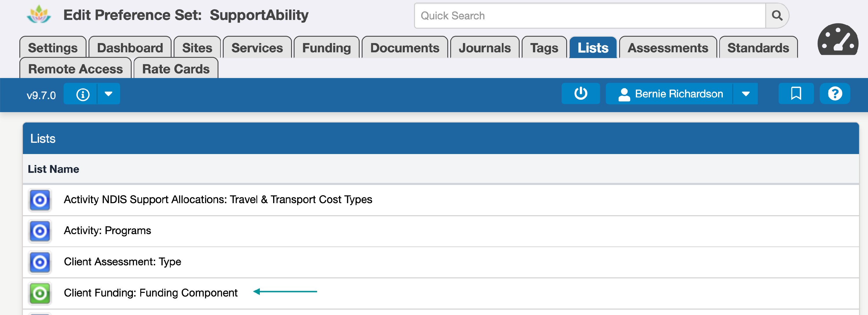
Task: Open Client Assessment: Type blue icon
Action: [40, 262]
